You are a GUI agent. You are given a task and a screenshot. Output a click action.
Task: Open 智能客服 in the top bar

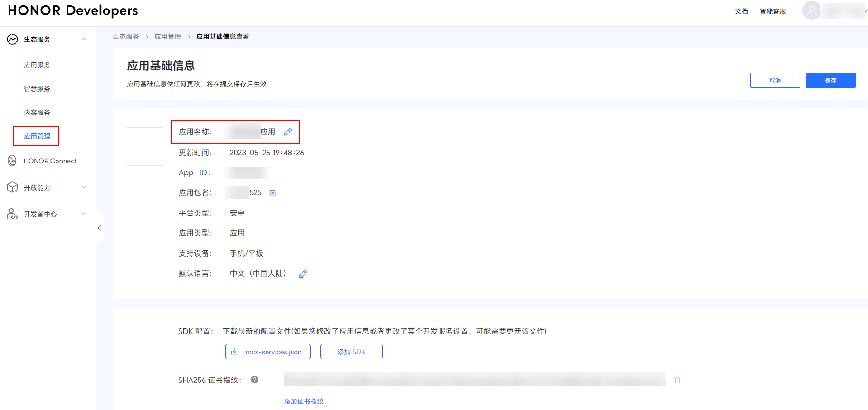pos(773,11)
